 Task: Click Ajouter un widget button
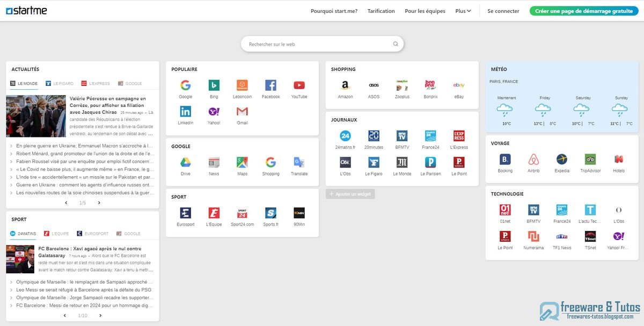click(350, 194)
